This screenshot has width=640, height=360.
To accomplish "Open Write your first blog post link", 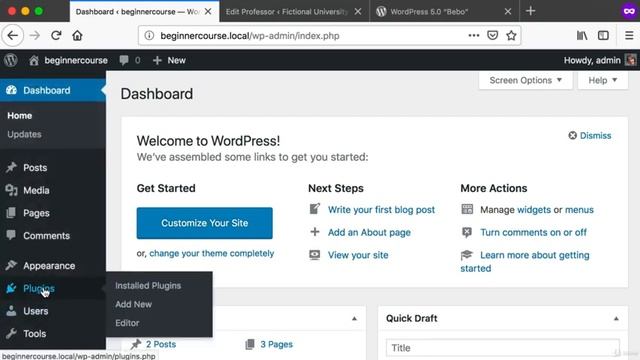I will tap(381, 210).
